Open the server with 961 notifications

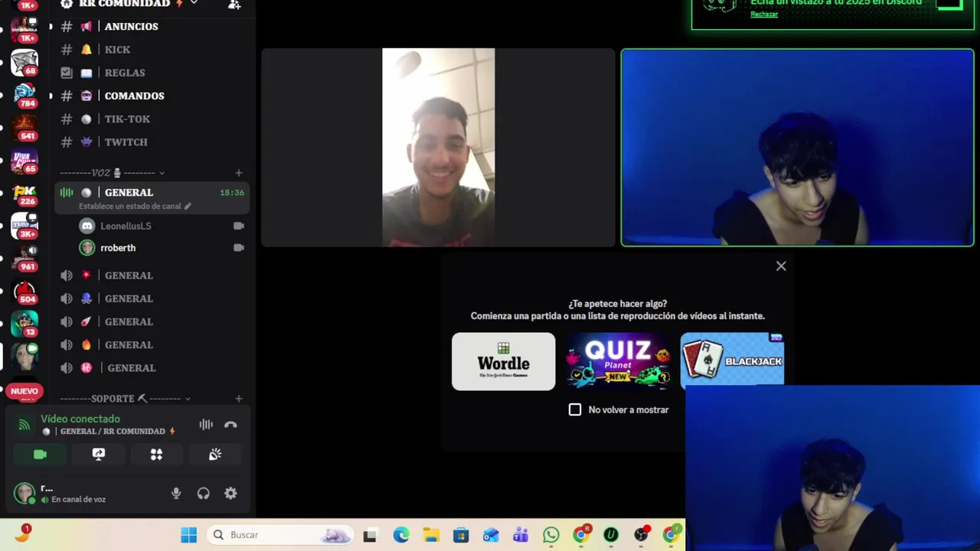point(24,259)
